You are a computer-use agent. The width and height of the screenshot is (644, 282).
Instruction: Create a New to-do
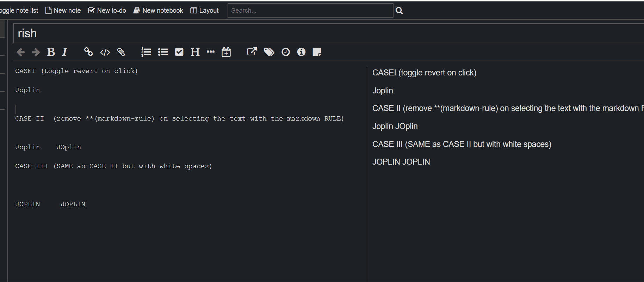107,11
